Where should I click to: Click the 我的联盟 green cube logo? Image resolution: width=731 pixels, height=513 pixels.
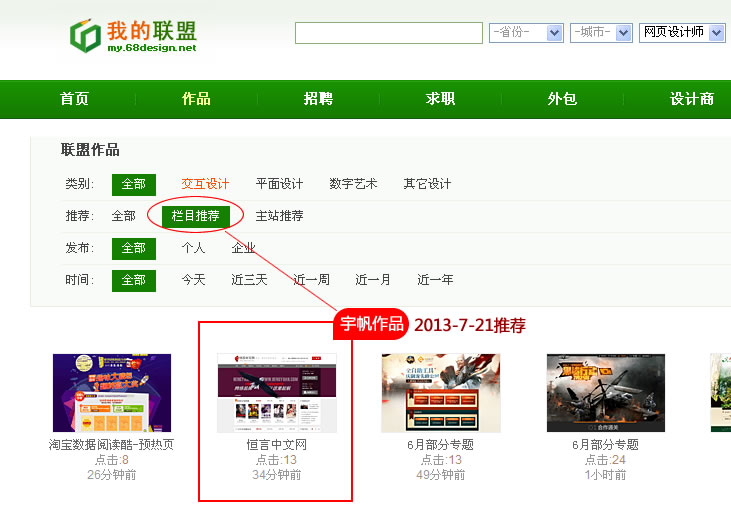tap(86, 35)
